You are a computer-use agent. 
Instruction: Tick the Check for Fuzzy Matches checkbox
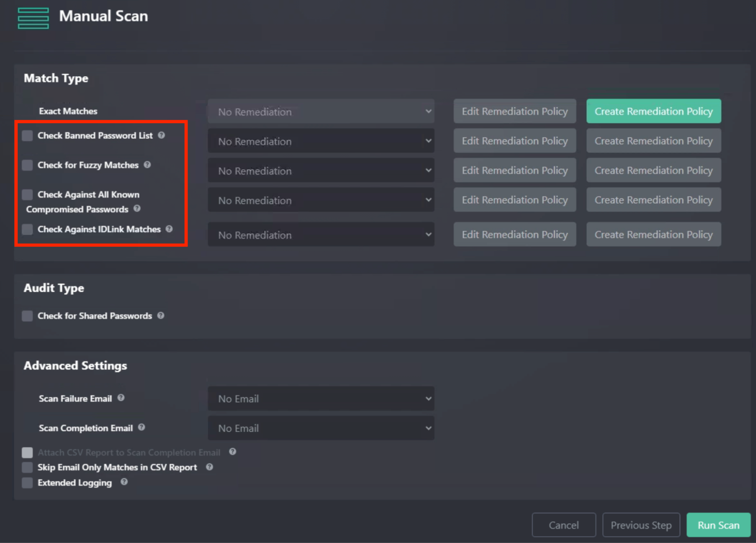coord(27,165)
